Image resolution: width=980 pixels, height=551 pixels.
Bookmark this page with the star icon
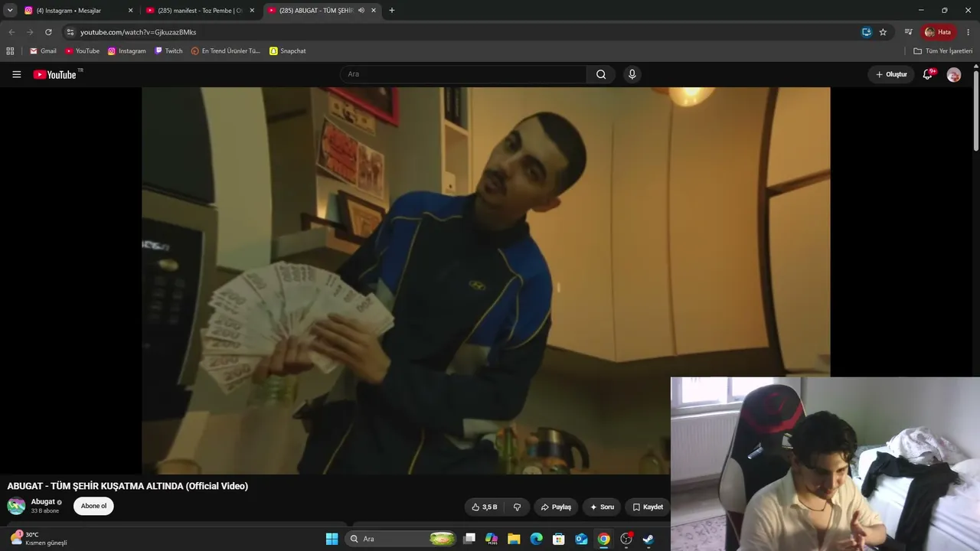[883, 32]
